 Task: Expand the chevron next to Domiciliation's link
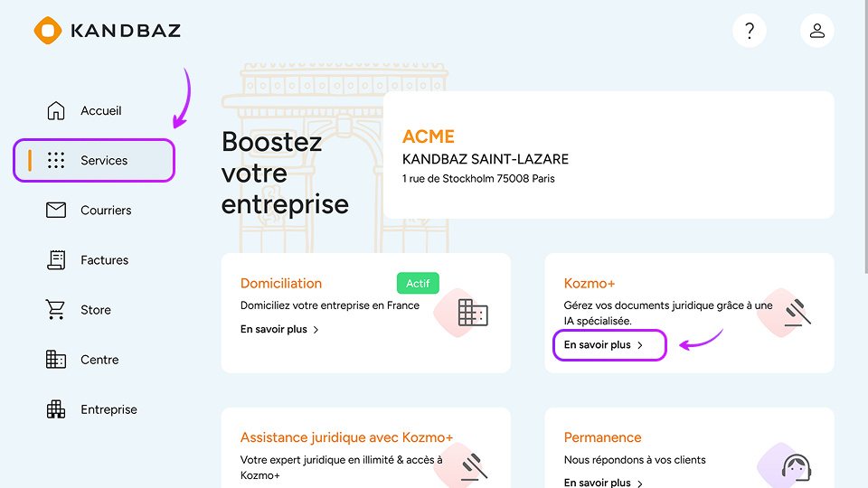316,330
